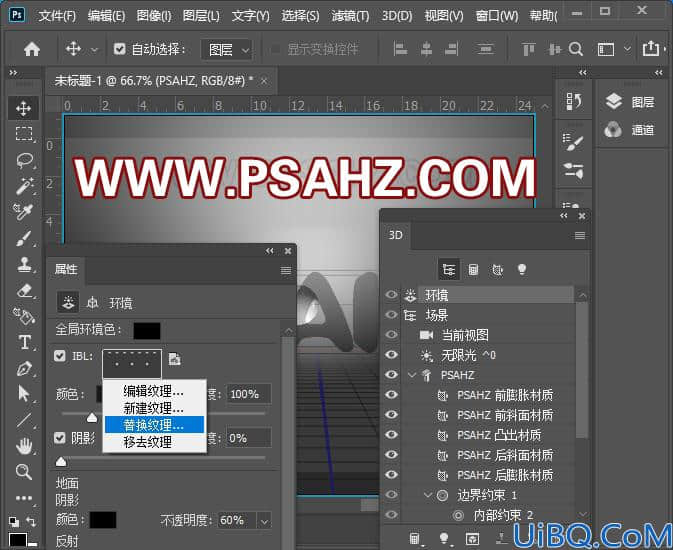The width and height of the screenshot is (673, 550).
Task: Click the IBL texture file icon
Action: click(x=174, y=359)
